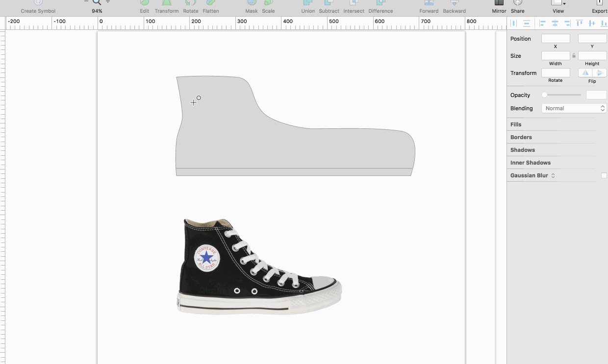Enable the Gaussian Blur checkbox
The width and height of the screenshot is (608, 364).
604,175
